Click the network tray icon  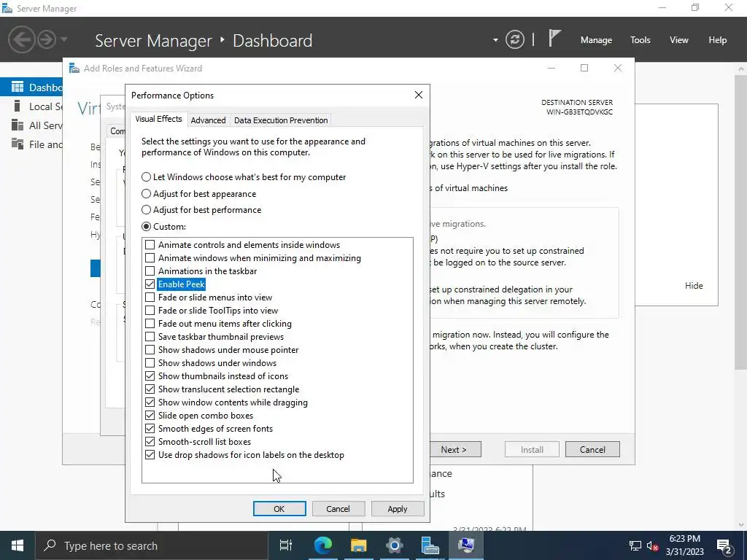click(635, 545)
